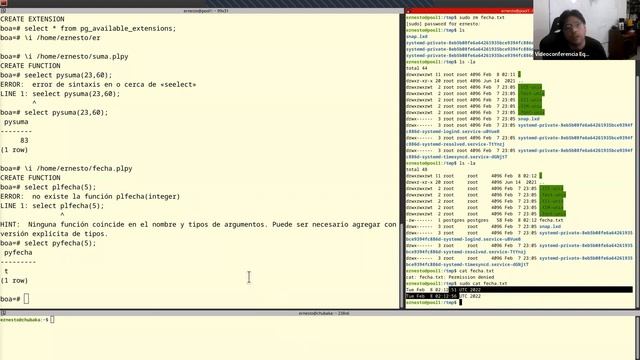Click the 'total 44' line in the right pane
The width and height of the screenshot is (640, 360).
click(417, 68)
